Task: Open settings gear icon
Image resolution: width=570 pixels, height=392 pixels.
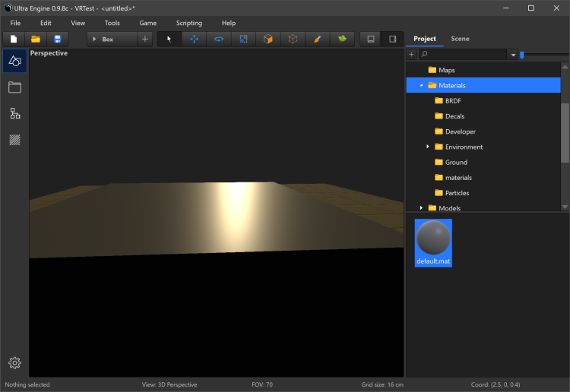Action: tap(14, 362)
